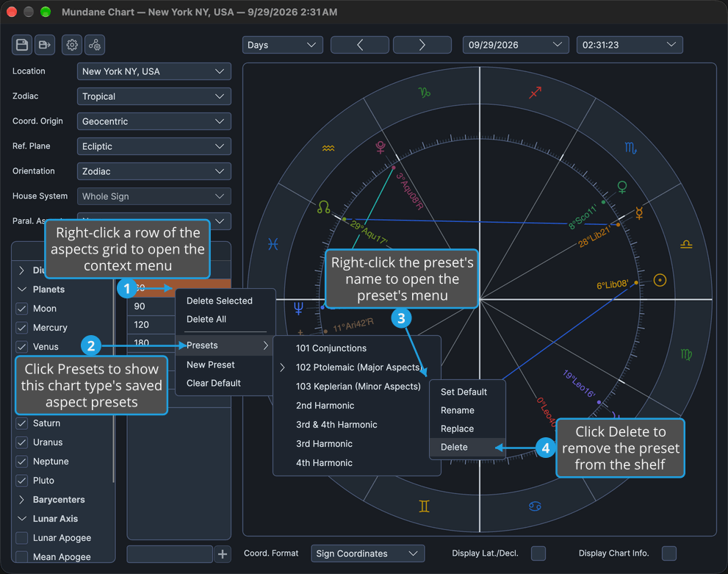The image size is (728, 574).
Task: Click the Neptune trident glyph
Action: point(298,308)
